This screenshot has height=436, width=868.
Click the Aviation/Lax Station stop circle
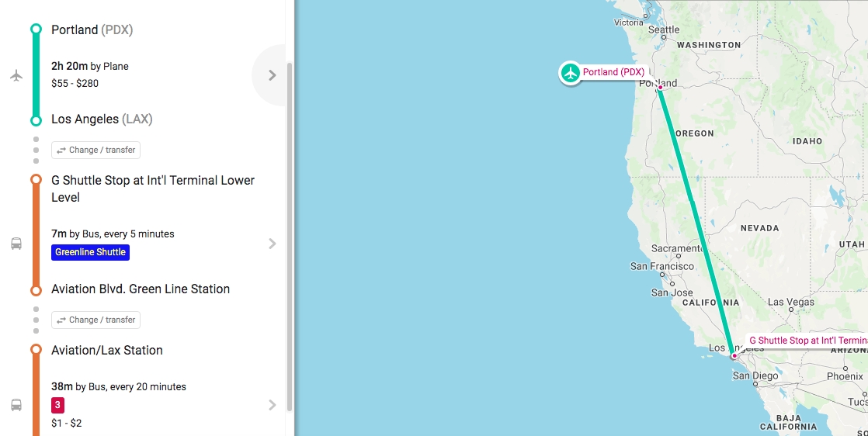[x=36, y=350]
